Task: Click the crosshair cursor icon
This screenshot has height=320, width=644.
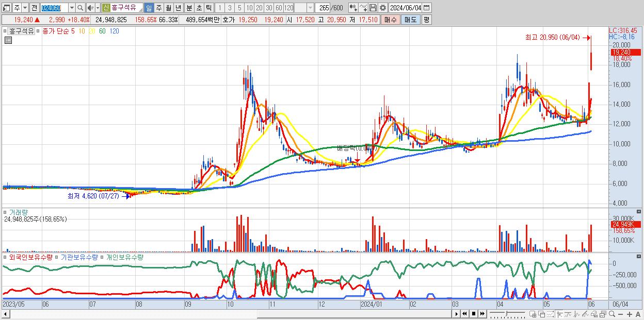Action: pos(559,314)
